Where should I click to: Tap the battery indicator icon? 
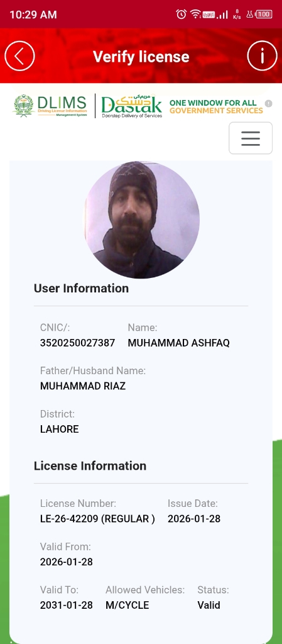pos(264,14)
